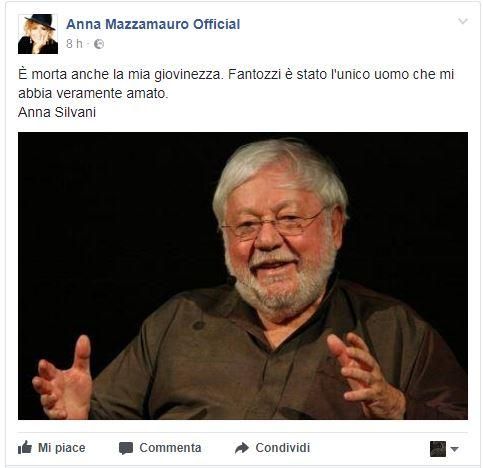The width and height of the screenshot is (483, 468).
Task: Open the Anna Mazzamauro Official page link
Action: click(153, 24)
